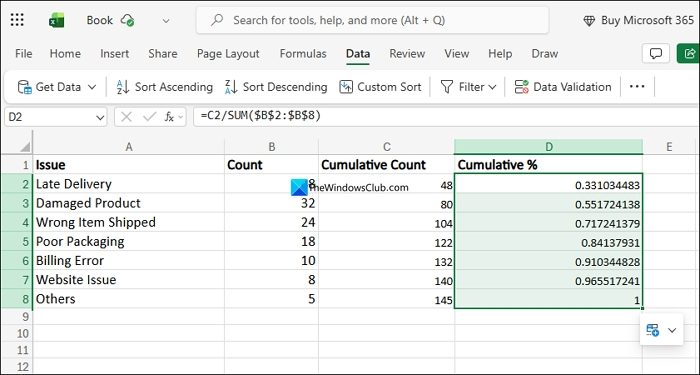This screenshot has height=375, width=700.
Task: Click Sort Ascending
Action: [164, 87]
